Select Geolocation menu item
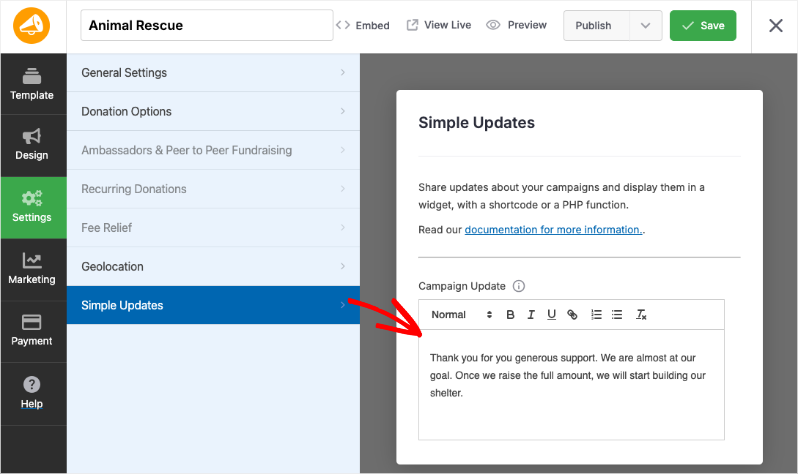This screenshot has height=474, width=798. (213, 266)
